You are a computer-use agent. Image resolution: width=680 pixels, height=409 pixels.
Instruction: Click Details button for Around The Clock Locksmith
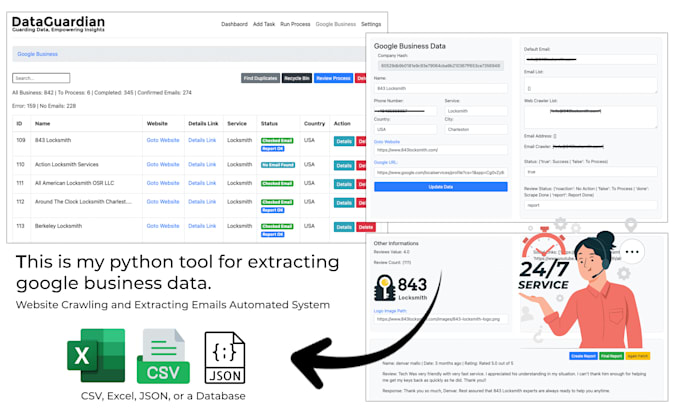pos(344,203)
